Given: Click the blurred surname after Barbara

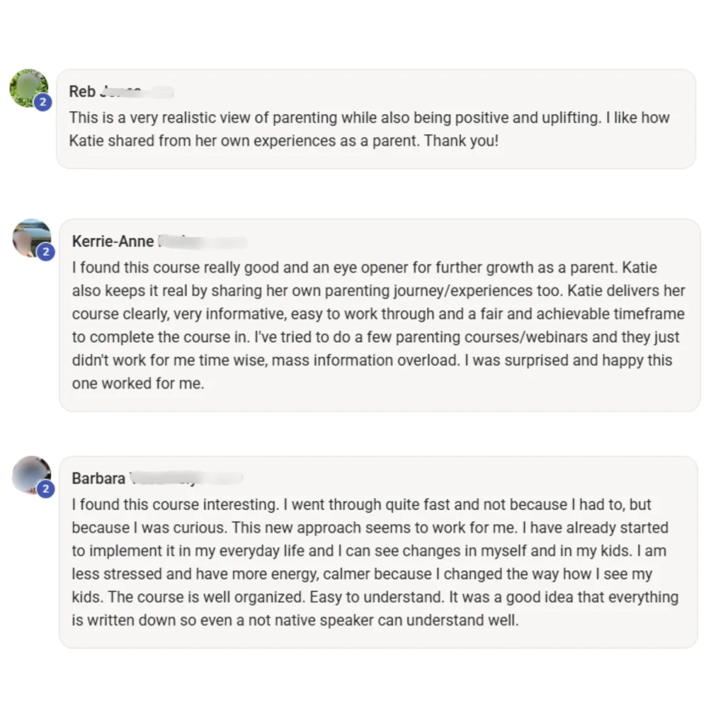Looking at the screenshot, I should point(186,479).
